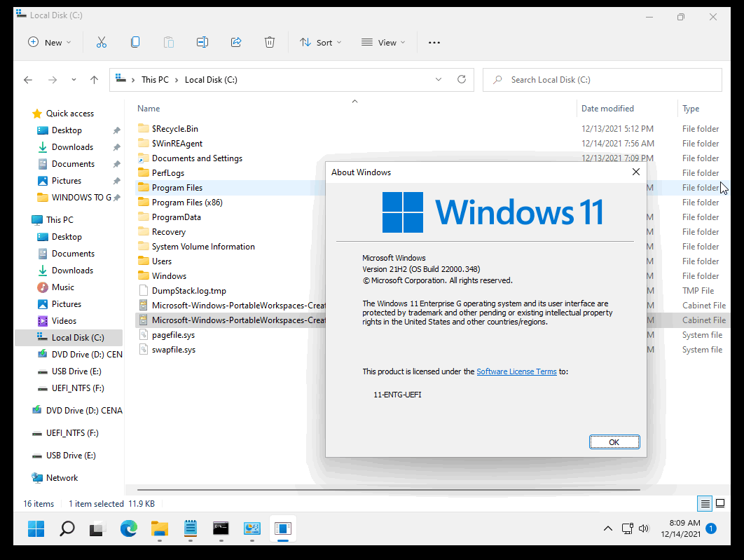
Task: Click the volume speaker tray icon
Action: click(x=644, y=528)
